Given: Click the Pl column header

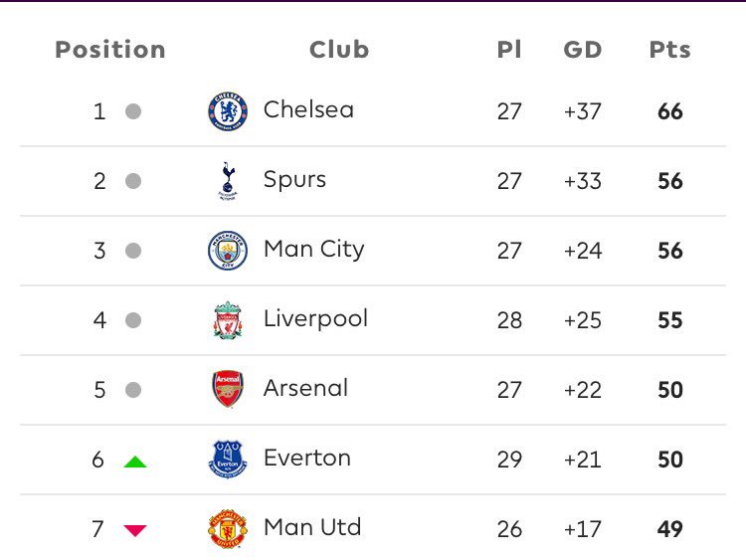Looking at the screenshot, I should tap(509, 50).
